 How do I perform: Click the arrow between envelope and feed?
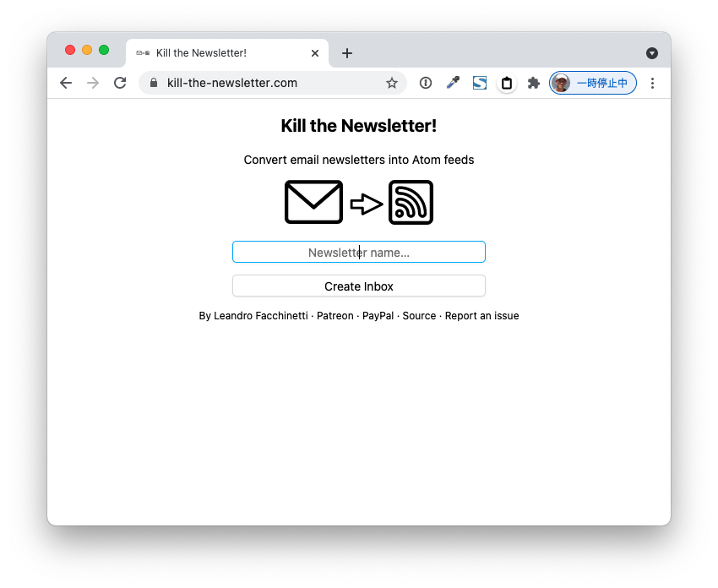coord(367,204)
